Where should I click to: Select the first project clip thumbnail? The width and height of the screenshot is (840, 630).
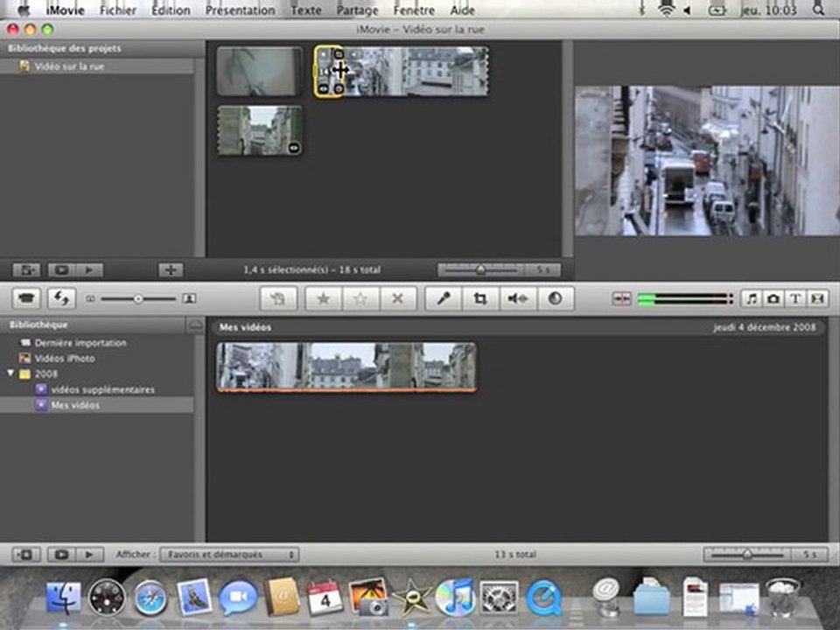259,71
